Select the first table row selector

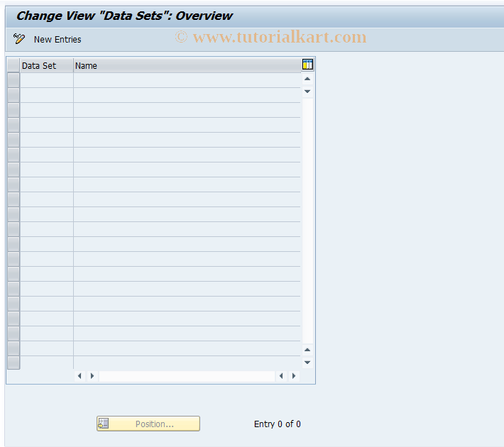click(x=13, y=80)
